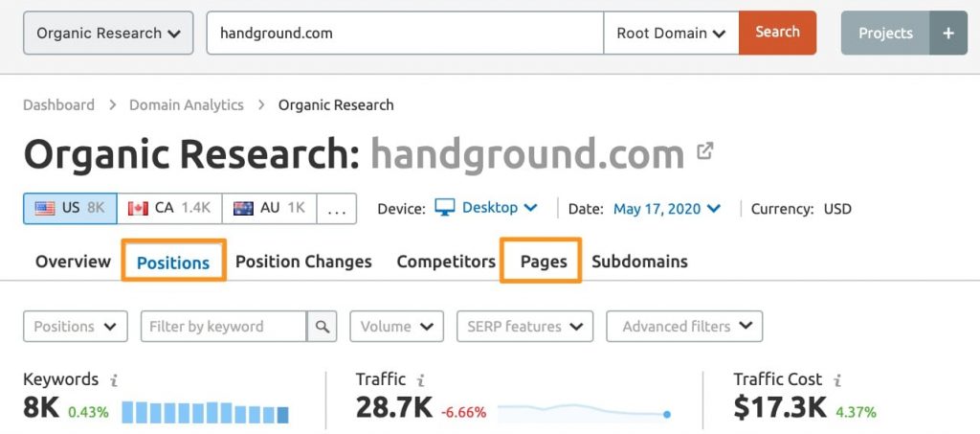Image resolution: width=980 pixels, height=434 pixels.
Task: Switch to the Overview tab
Action: pyautogui.click(x=73, y=262)
